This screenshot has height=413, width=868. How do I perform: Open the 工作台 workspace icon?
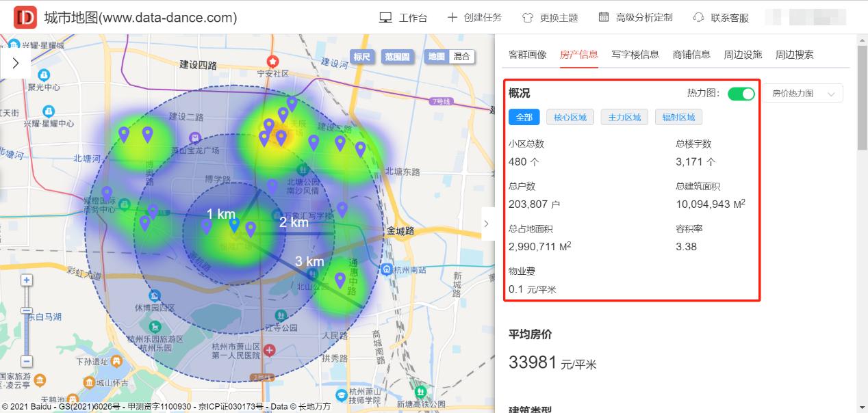pyautogui.click(x=385, y=17)
